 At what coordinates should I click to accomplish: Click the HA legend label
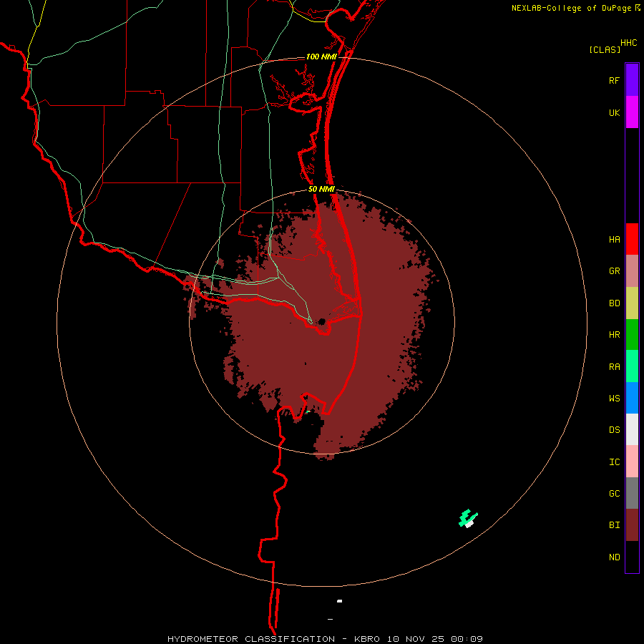point(614,240)
